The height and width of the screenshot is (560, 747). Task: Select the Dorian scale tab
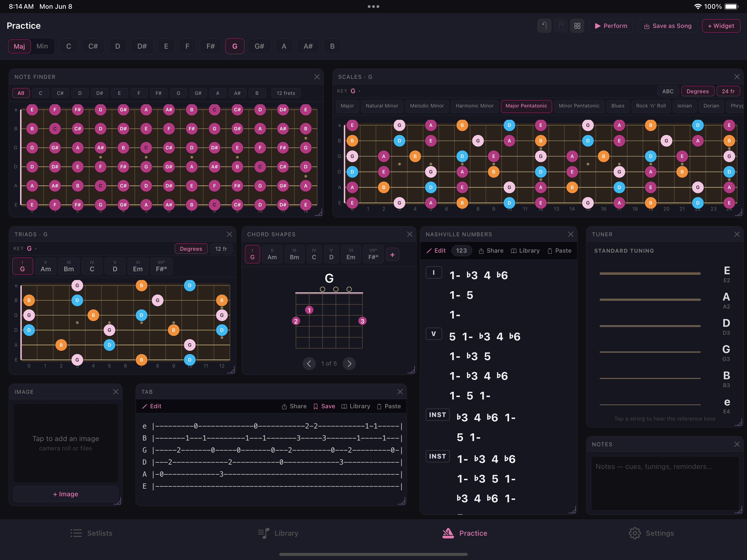point(711,106)
